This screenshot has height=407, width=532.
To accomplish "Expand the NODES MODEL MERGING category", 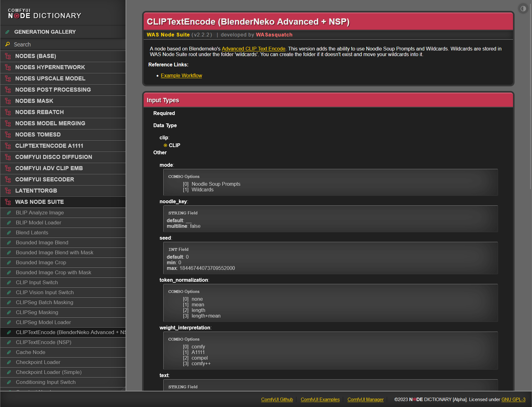I will 63,123.
